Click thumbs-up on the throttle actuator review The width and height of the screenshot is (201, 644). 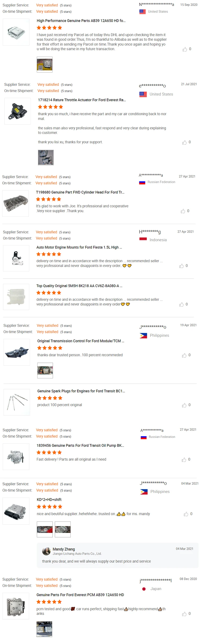pyautogui.click(x=184, y=142)
